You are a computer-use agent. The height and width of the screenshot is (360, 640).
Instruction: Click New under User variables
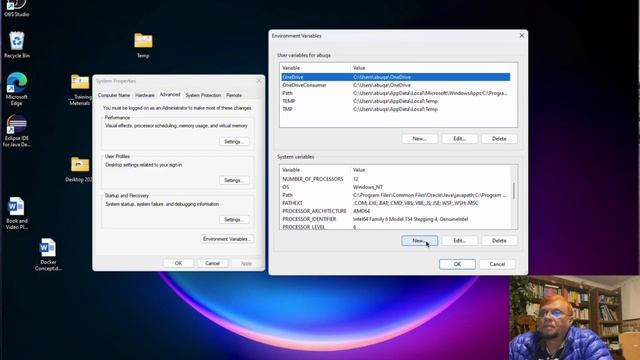coord(419,139)
